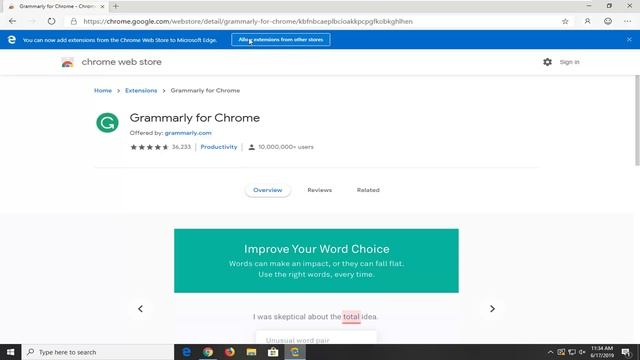Click the taskbar search box
The image size is (640, 360).
pyautogui.click(x=98, y=352)
